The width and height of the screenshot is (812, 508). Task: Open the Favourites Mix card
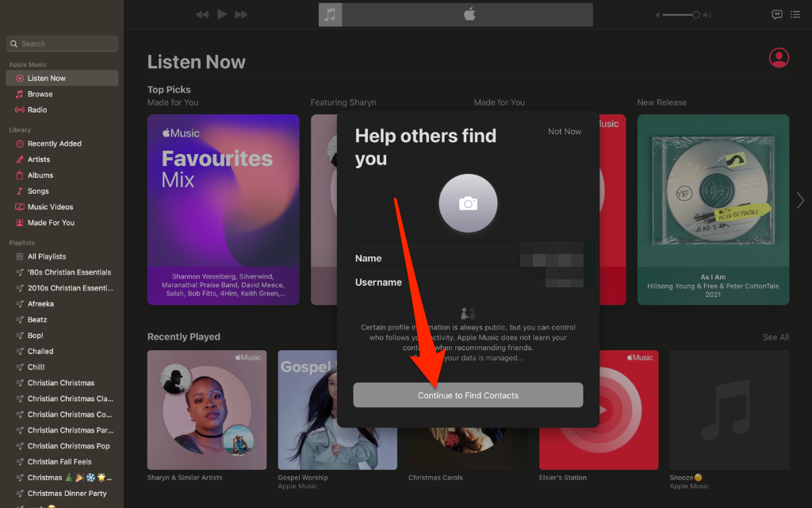point(223,210)
